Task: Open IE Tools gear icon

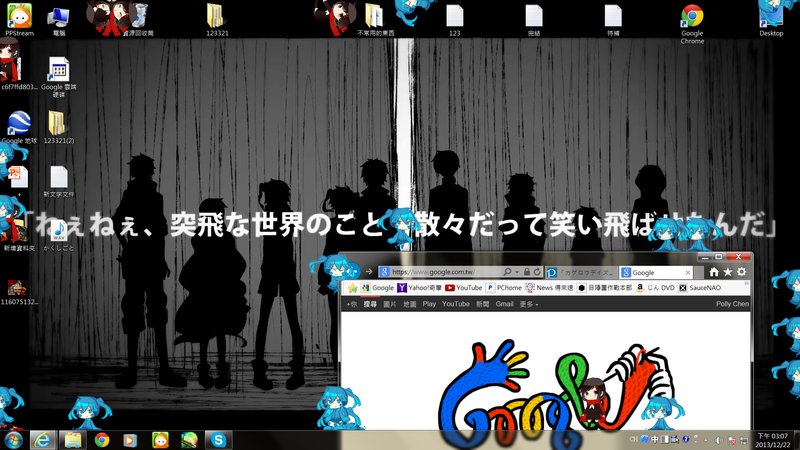Action: pyautogui.click(x=741, y=272)
